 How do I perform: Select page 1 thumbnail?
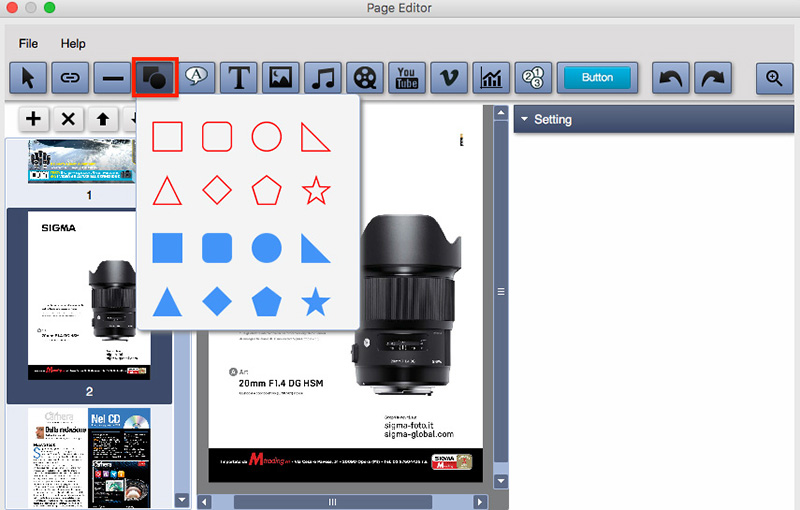point(82,161)
